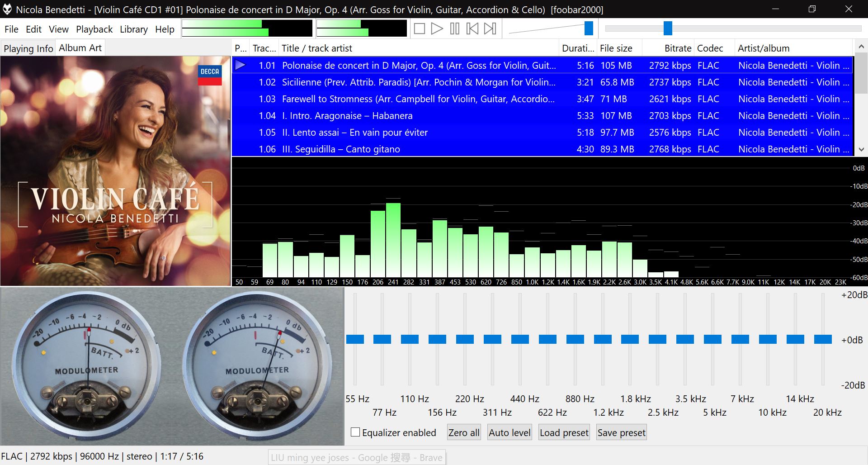868x465 pixels.
Task: Sort by Codec column header
Action: point(714,48)
